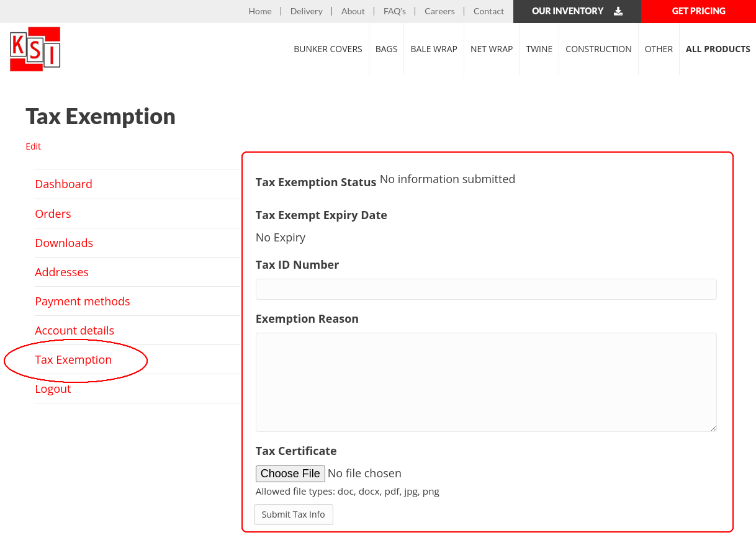Visit the FAQ's link

tap(395, 11)
